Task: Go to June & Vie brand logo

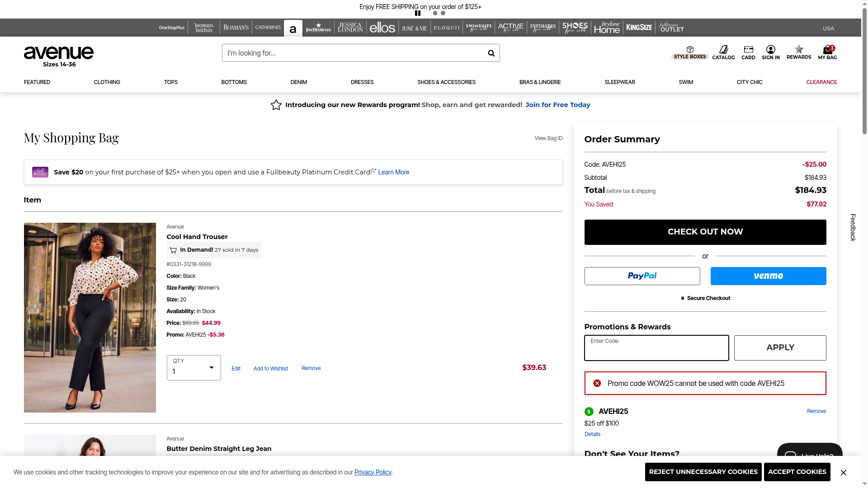Action: coord(415,28)
